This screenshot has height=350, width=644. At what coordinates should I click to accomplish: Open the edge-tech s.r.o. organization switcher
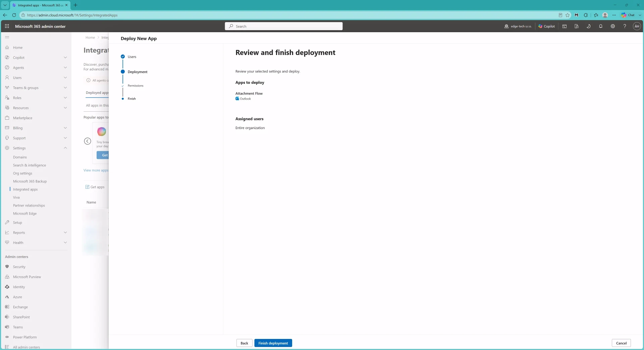coord(518,26)
